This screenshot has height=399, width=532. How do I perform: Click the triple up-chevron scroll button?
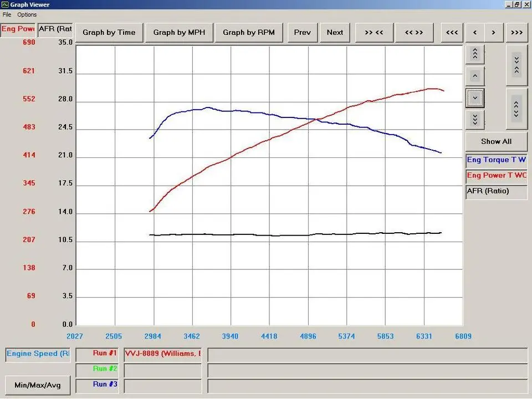click(x=475, y=54)
